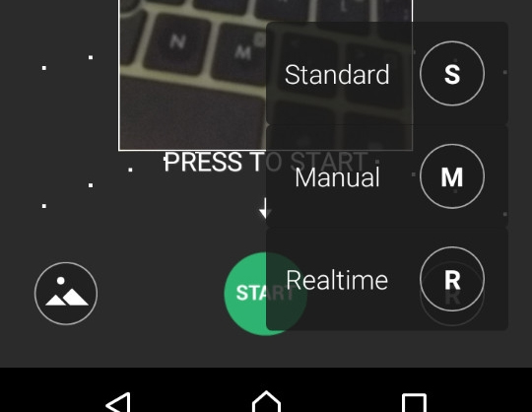Viewport: 532px width, 412px height.
Task: Select the Standard mode S circle icon
Action: click(452, 73)
